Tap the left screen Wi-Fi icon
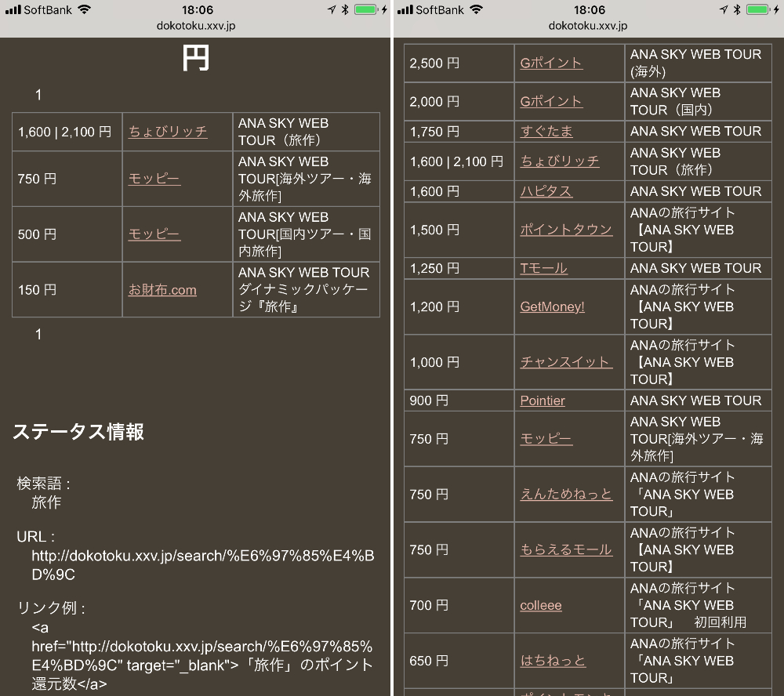This screenshot has width=784, height=696. click(x=84, y=9)
